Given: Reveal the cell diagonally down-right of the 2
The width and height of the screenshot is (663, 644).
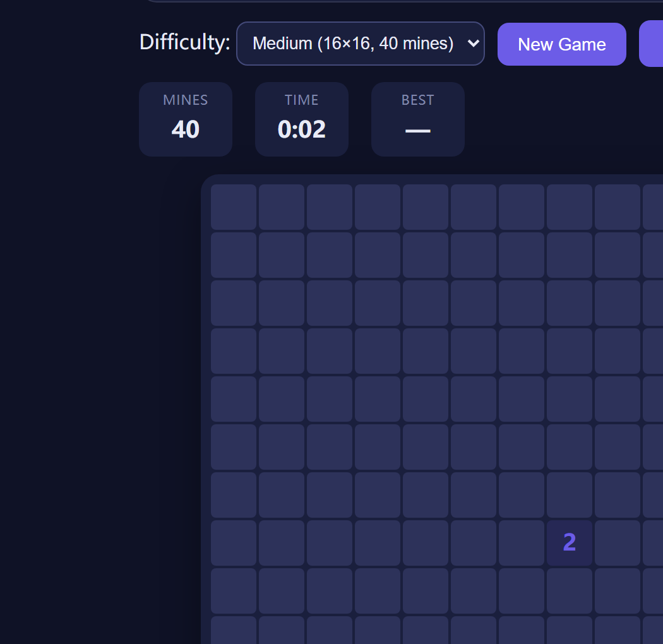Looking at the screenshot, I should point(618,591).
